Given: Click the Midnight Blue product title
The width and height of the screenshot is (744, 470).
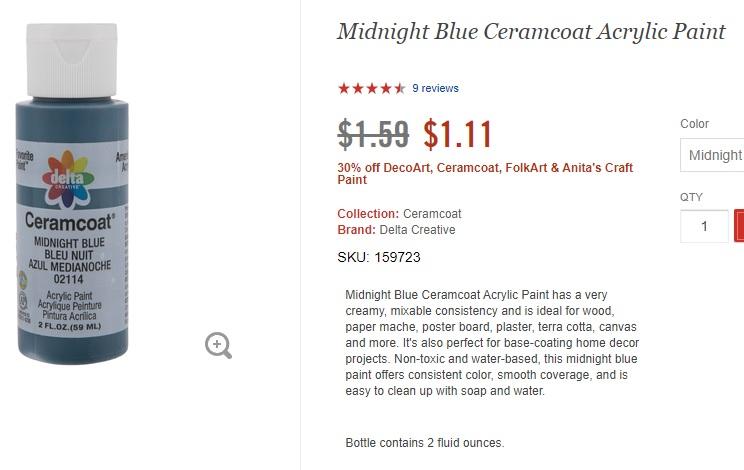Looking at the screenshot, I should click(531, 32).
